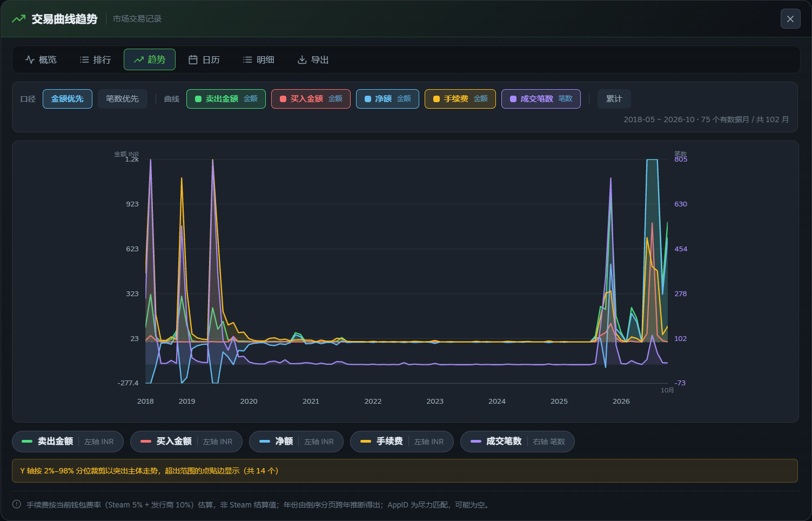
Task: Click the 导出 download icon
Action: coord(302,59)
